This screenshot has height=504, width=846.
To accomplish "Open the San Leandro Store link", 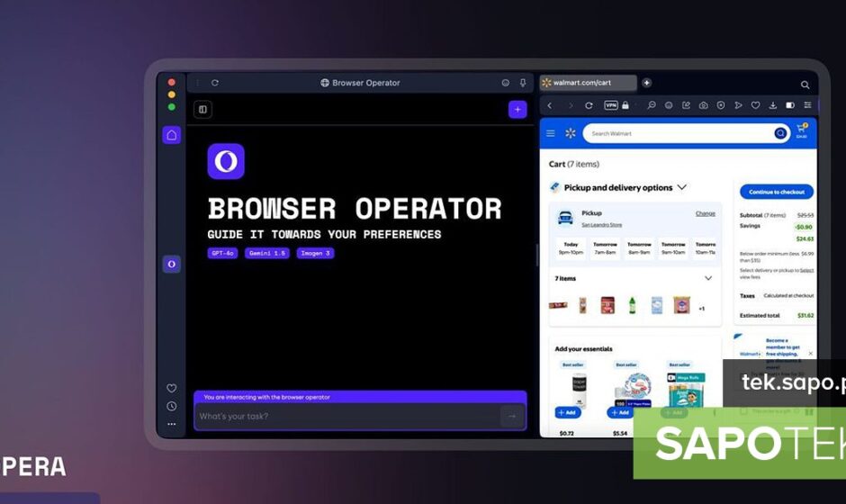I will coord(601,225).
